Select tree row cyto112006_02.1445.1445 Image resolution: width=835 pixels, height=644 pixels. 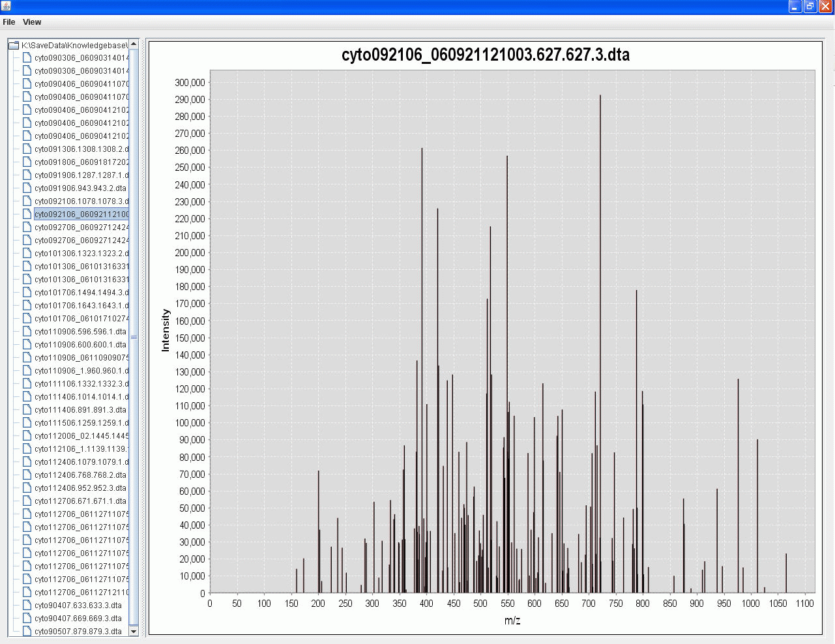81,436
